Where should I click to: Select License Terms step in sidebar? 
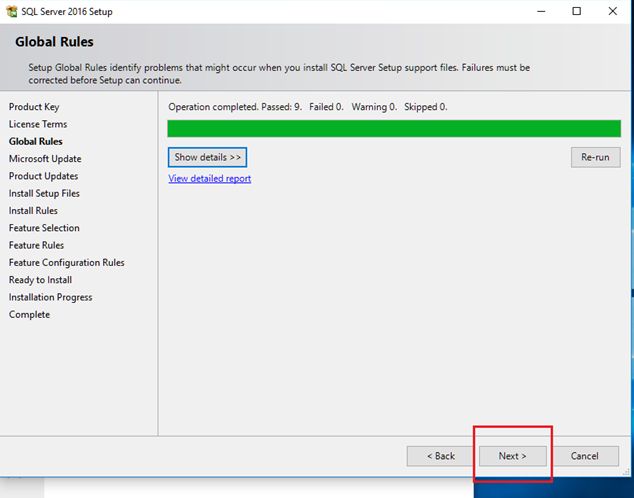coord(38,124)
